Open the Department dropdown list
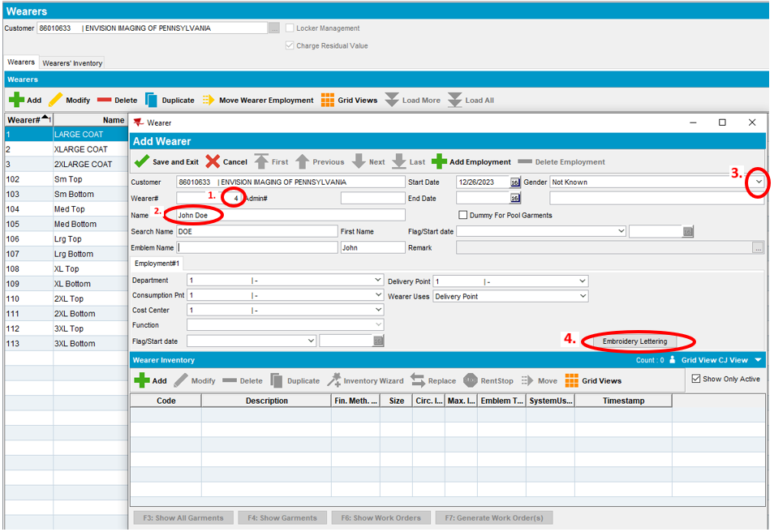Screen dimensions: 774x532 [377, 281]
